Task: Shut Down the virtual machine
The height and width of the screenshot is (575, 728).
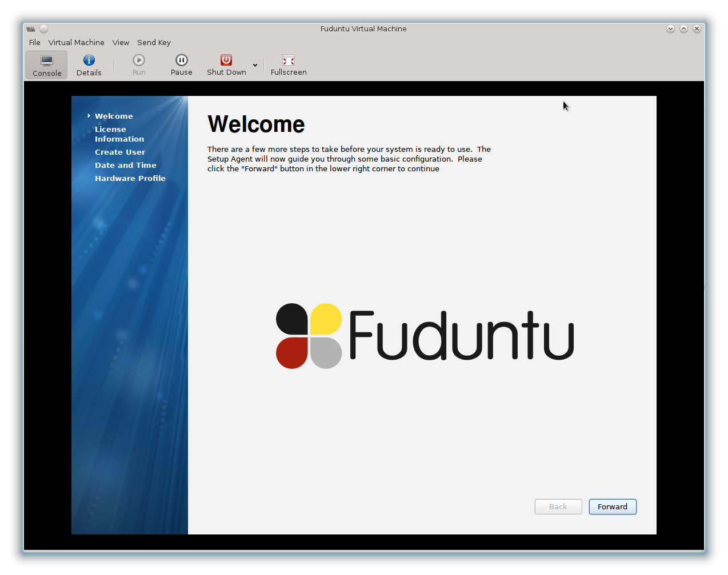Action: 226,65
